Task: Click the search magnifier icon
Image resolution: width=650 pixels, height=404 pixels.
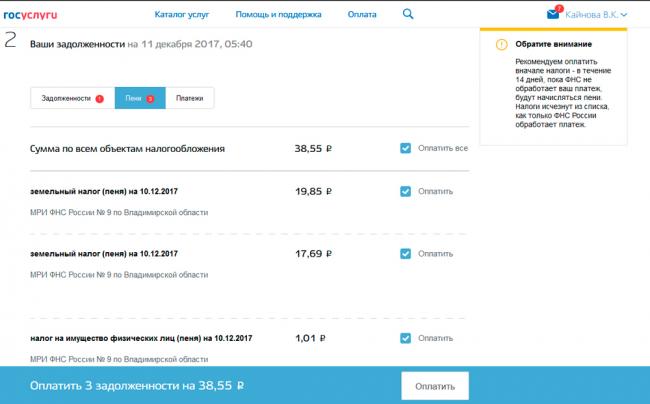Action: click(x=408, y=14)
